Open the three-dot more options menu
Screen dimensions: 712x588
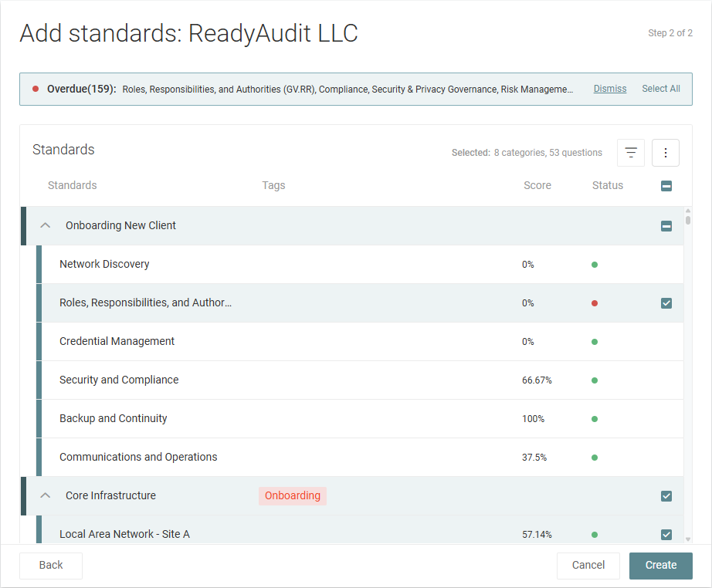[x=666, y=153]
